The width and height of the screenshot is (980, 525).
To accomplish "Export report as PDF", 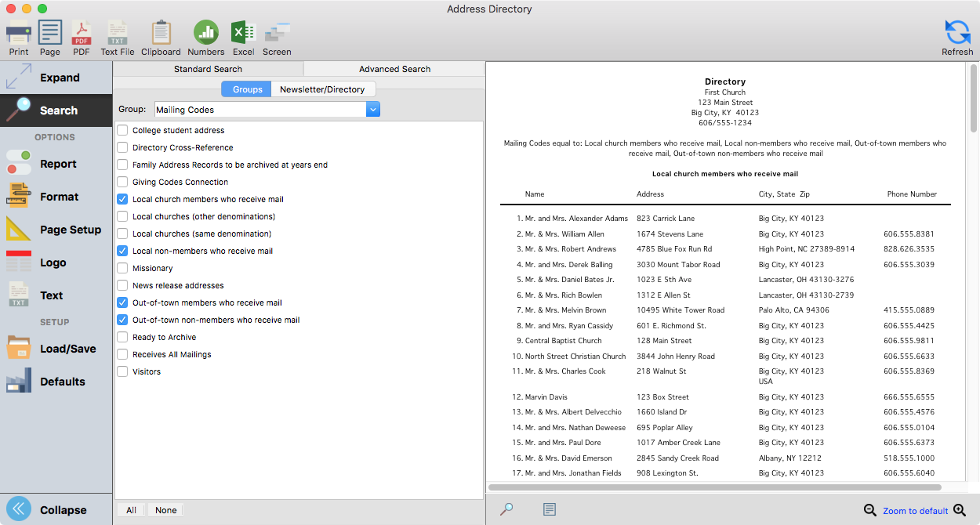I will click(82, 37).
